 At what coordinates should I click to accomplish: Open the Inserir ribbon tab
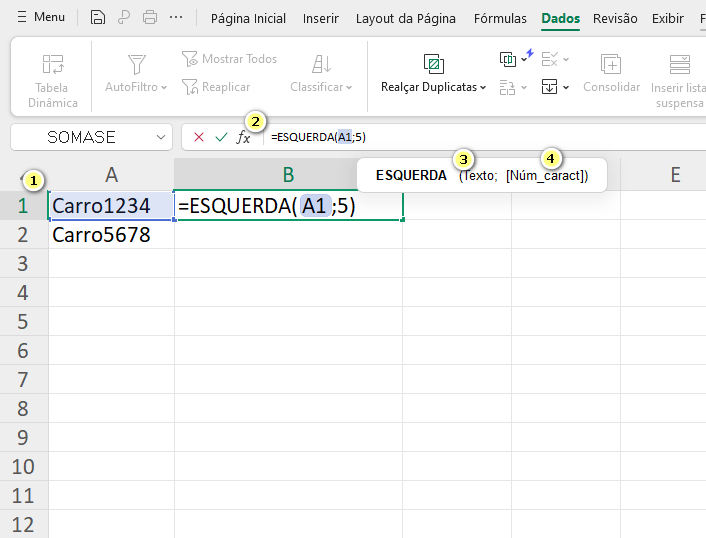coord(320,18)
